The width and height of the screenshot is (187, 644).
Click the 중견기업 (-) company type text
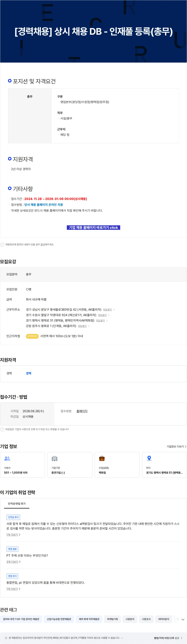[x=58, y=472]
